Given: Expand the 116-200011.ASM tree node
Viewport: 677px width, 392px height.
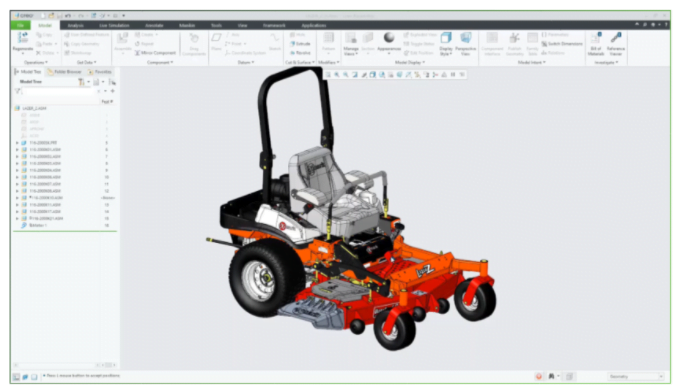Looking at the screenshot, I should pyautogui.click(x=17, y=205).
